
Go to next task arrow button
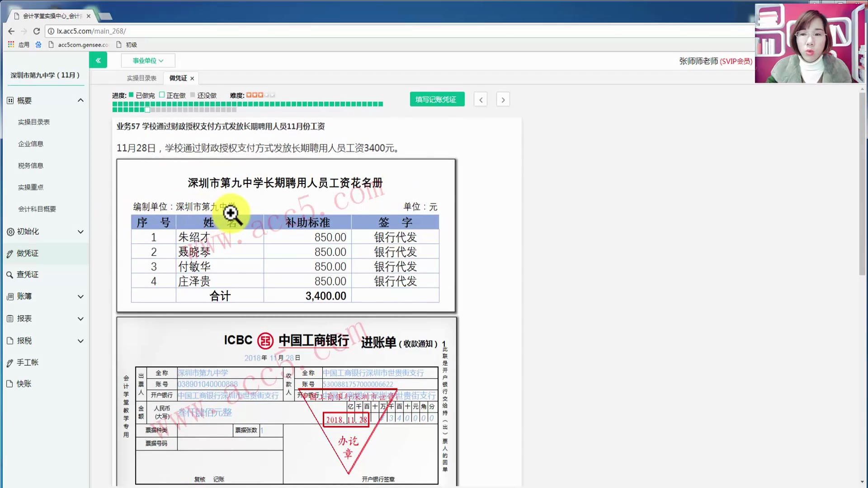pos(503,99)
